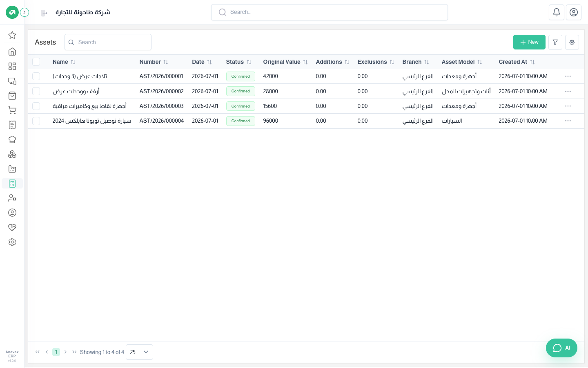This screenshot has height=368, width=588.
Task: Open the favorites star in sidebar
Action: tap(12, 35)
